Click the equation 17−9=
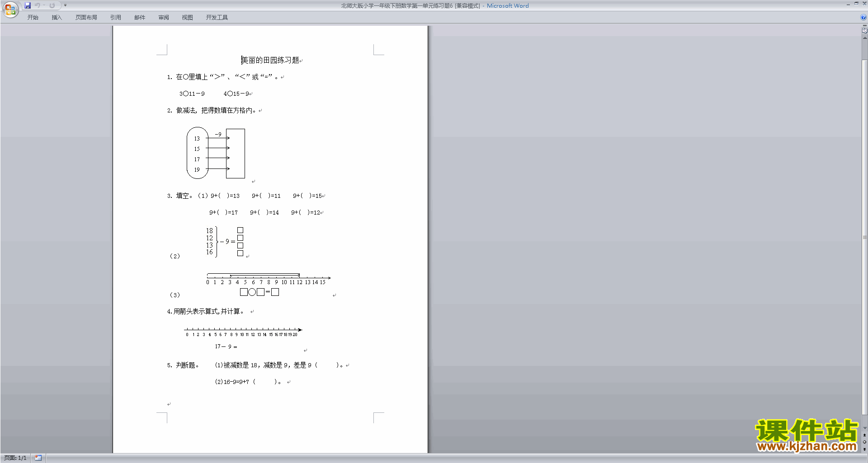868x463 pixels. 226,346
